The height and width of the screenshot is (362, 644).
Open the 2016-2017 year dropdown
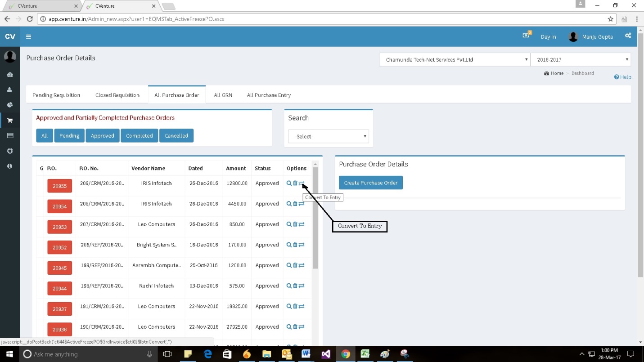click(581, 59)
